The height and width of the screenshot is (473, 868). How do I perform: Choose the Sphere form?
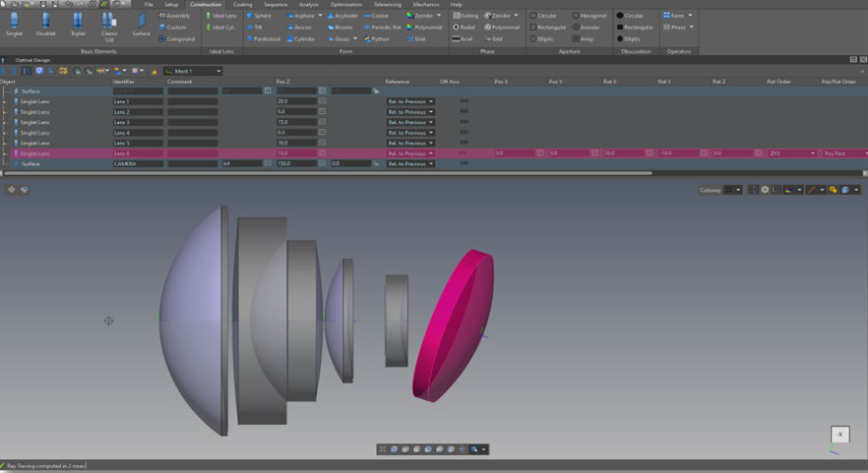pyautogui.click(x=259, y=16)
